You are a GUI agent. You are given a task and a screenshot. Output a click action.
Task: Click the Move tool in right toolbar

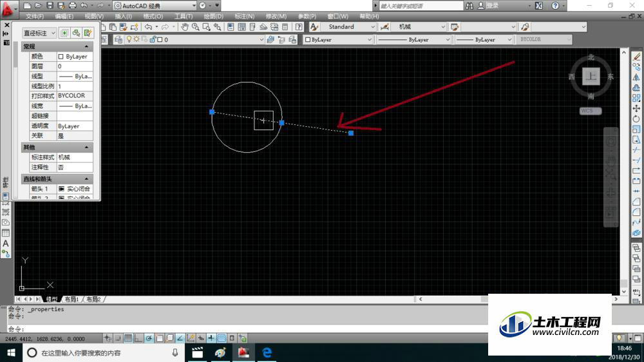[x=636, y=108]
